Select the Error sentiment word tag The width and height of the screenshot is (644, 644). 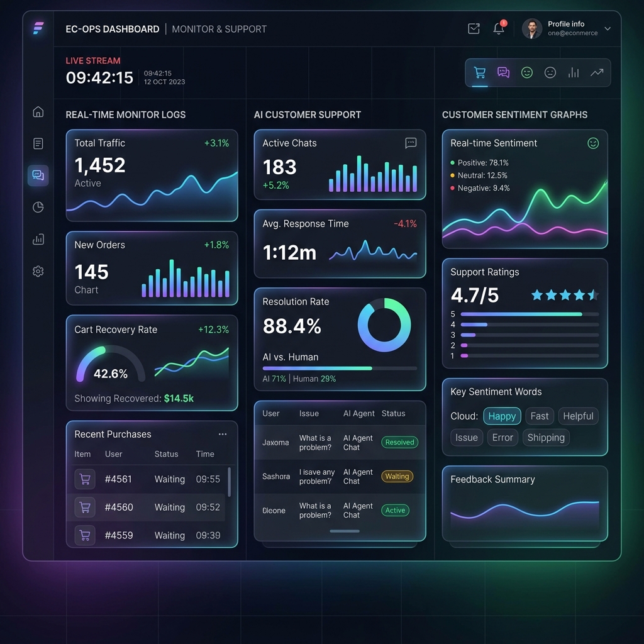[x=502, y=438]
